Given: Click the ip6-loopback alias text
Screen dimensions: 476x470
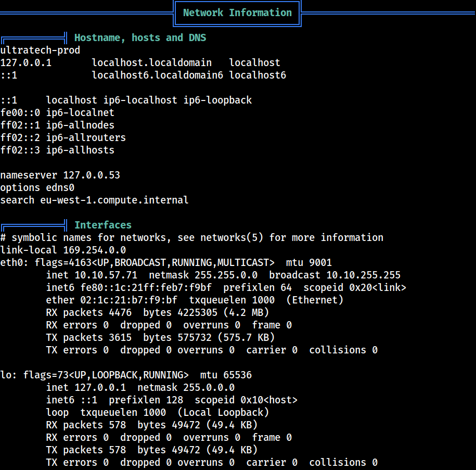Looking at the screenshot, I should point(217,100).
